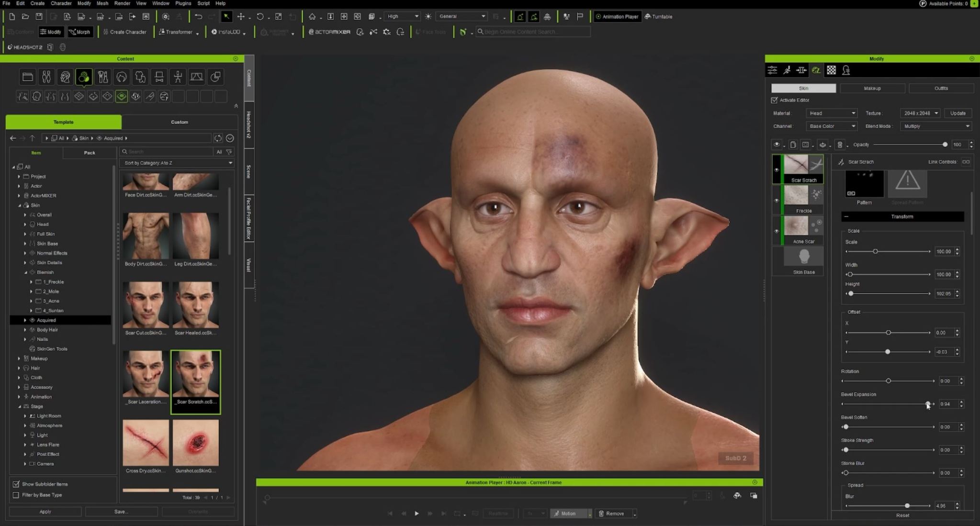Open the Project folder content icon
This screenshot has width=980, height=526.
(28, 77)
